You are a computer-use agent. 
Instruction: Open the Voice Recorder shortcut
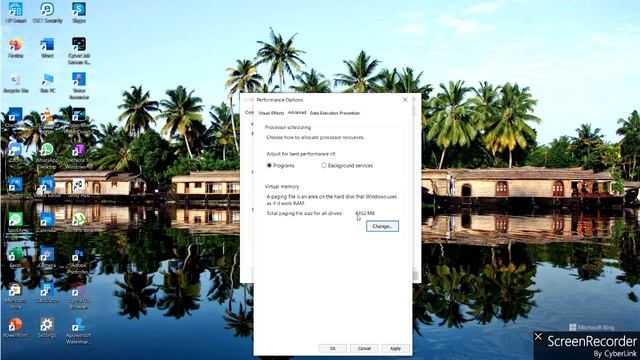(x=79, y=86)
